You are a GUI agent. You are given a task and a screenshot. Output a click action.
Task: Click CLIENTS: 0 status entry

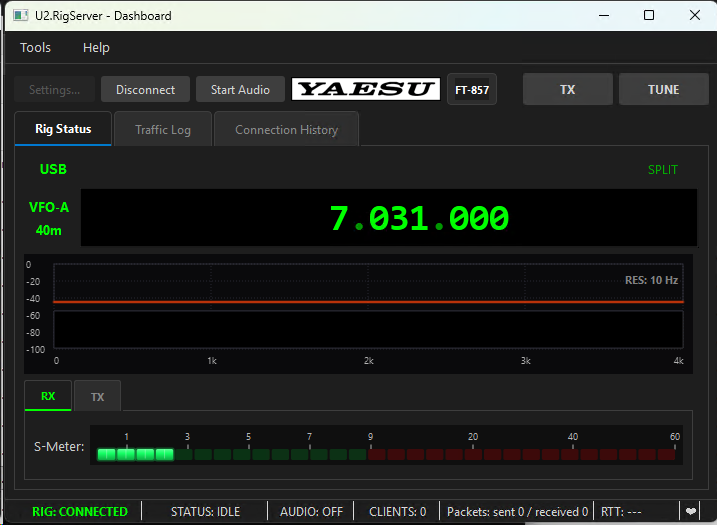pos(397,511)
